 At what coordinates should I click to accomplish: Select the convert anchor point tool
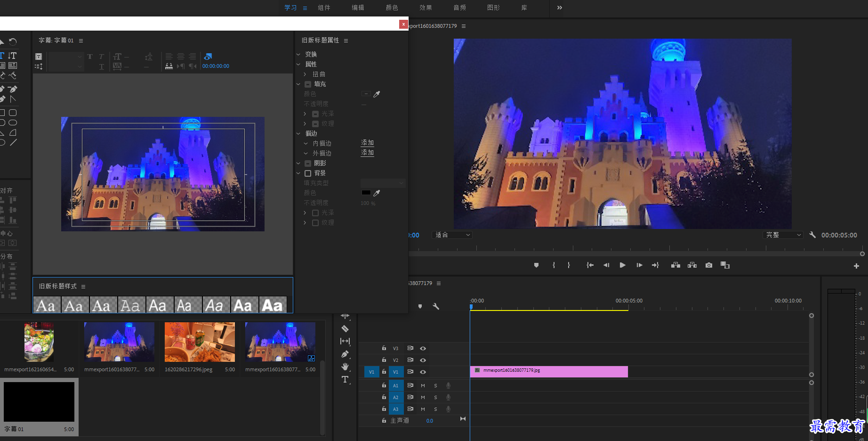[13, 99]
